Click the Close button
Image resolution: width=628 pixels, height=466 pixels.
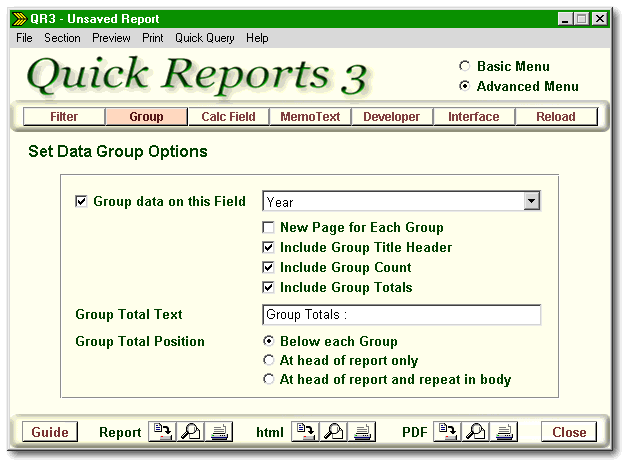(569, 432)
